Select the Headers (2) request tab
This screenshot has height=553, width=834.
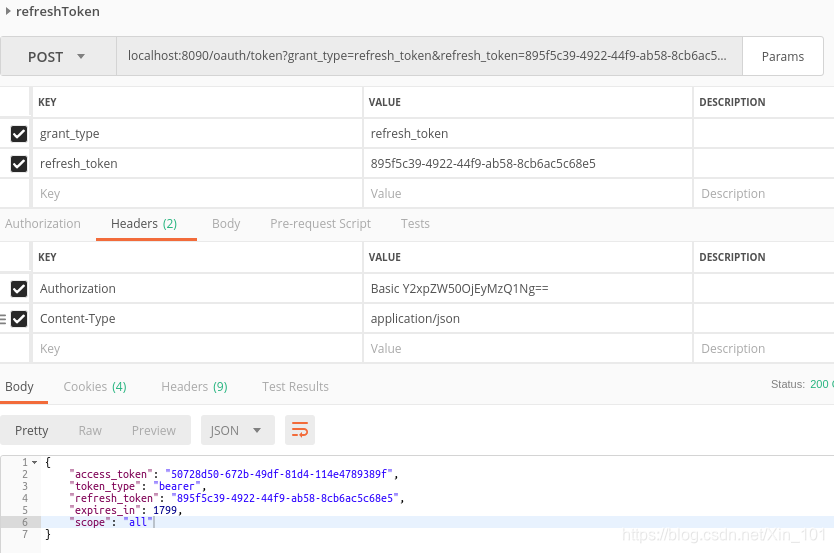[144, 224]
